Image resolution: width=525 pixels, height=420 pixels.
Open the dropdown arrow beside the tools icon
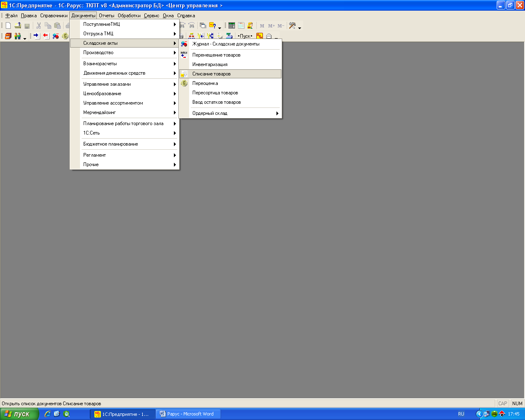coord(300,27)
